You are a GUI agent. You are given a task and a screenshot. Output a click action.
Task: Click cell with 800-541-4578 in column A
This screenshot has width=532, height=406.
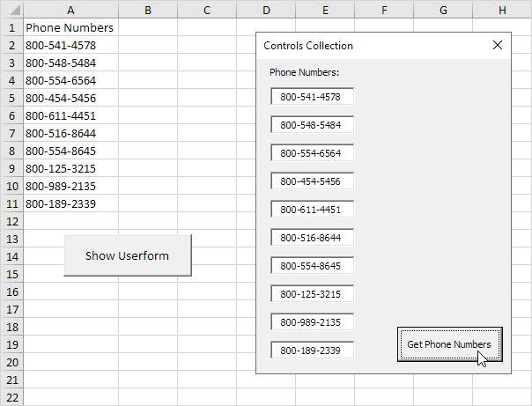click(x=71, y=45)
